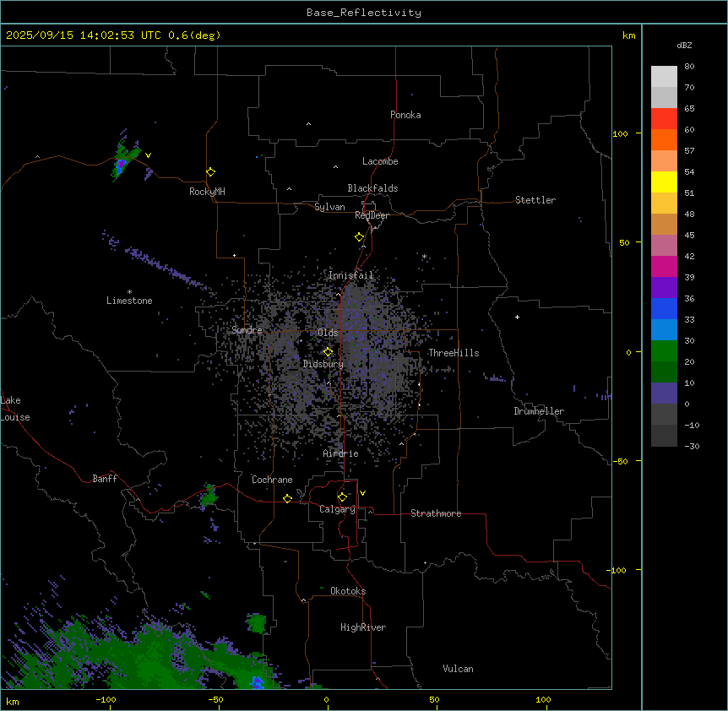The image size is (728, 711).
Task: Click the Banff town label
Action: coord(105,479)
